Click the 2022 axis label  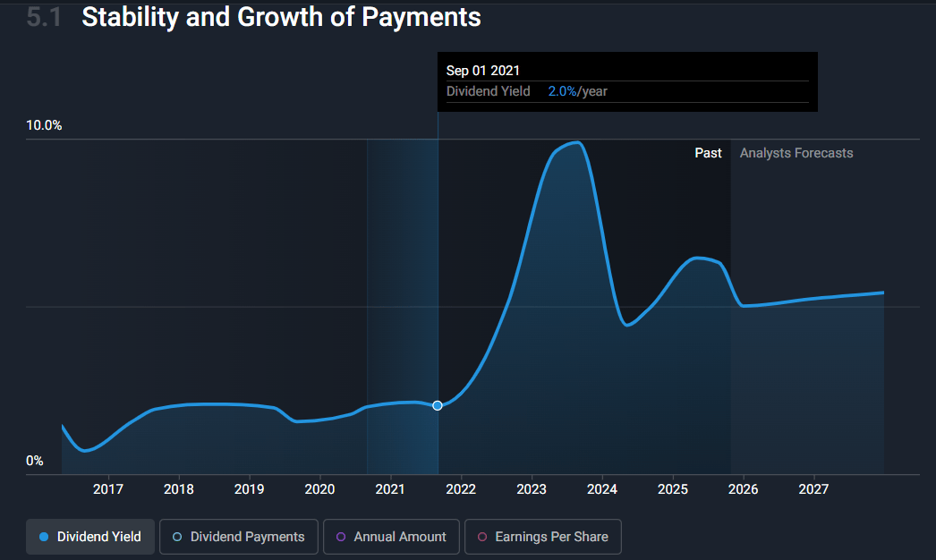(x=461, y=489)
